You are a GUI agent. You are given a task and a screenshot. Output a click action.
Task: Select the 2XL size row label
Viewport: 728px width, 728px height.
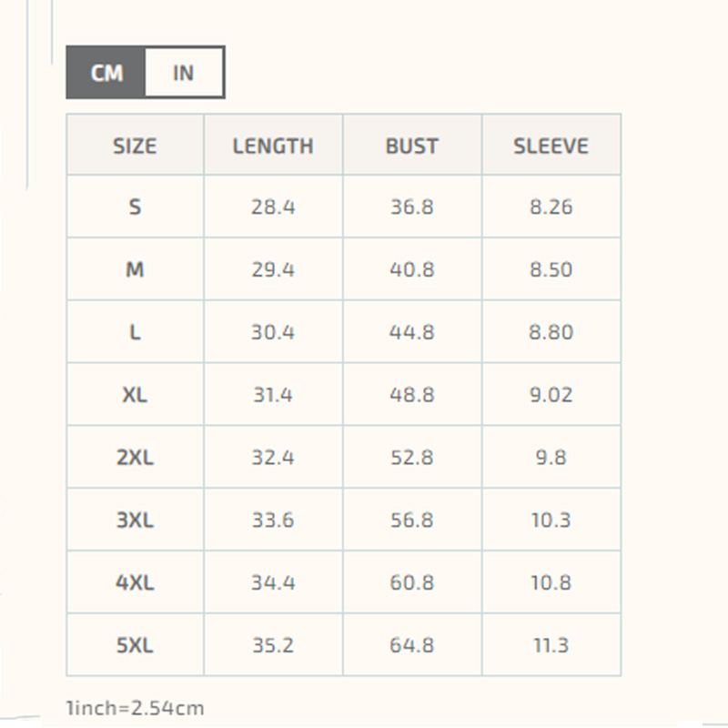click(x=135, y=458)
